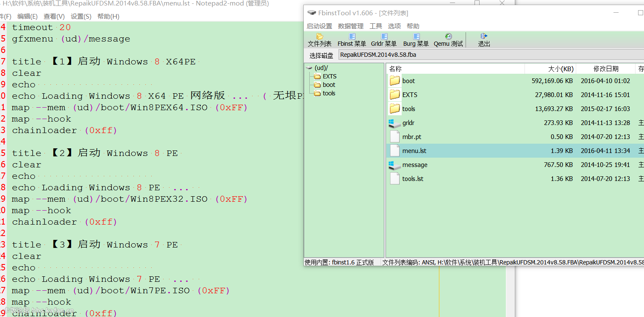The height and width of the screenshot is (317, 644).
Task: Sort file list by 大小(KB) column header
Action: pyautogui.click(x=550, y=69)
